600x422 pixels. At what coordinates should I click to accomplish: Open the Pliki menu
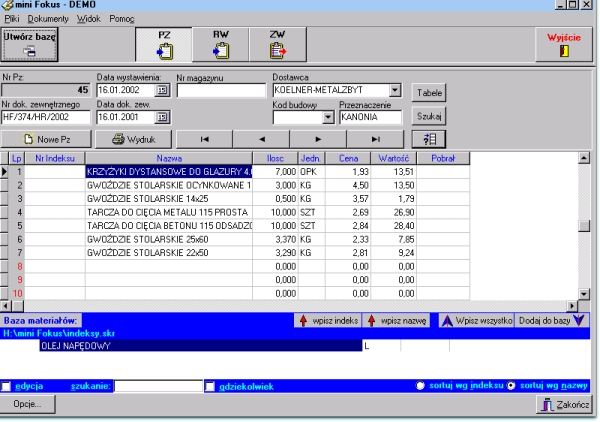12,19
